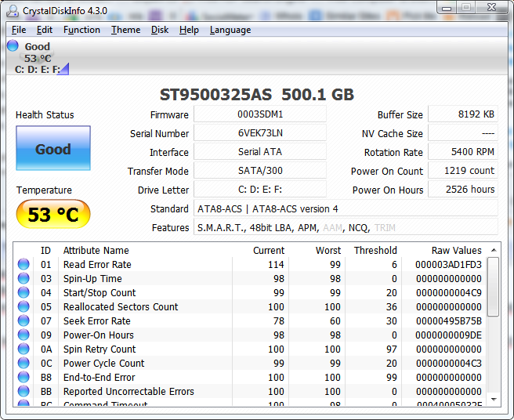This screenshot has height=420, width=514.
Task: Select the Read Error Rate row name
Action: [x=97, y=264]
